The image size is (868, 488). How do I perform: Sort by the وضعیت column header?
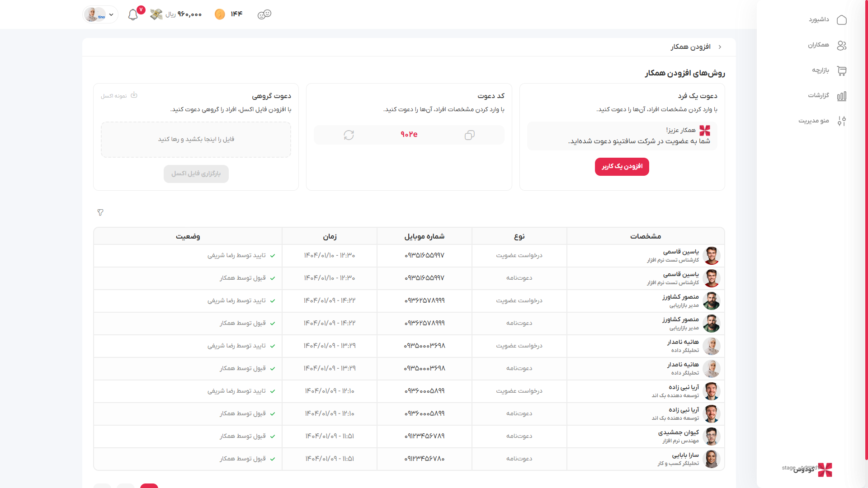[188, 236]
